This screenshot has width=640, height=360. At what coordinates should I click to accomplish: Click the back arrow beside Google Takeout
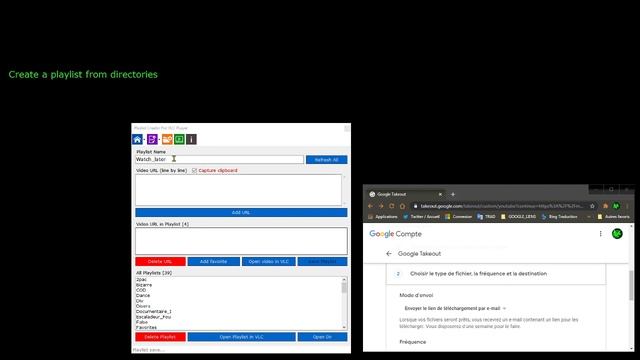[389, 253]
